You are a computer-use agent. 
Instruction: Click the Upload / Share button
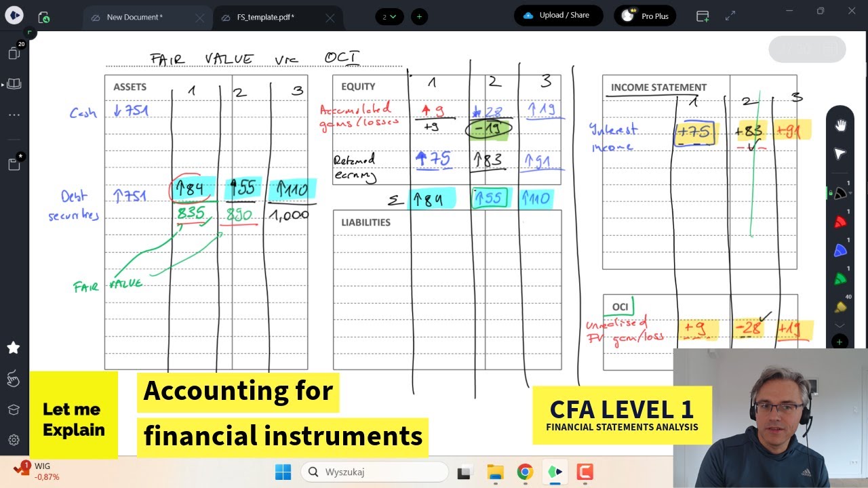(x=558, y=16)
